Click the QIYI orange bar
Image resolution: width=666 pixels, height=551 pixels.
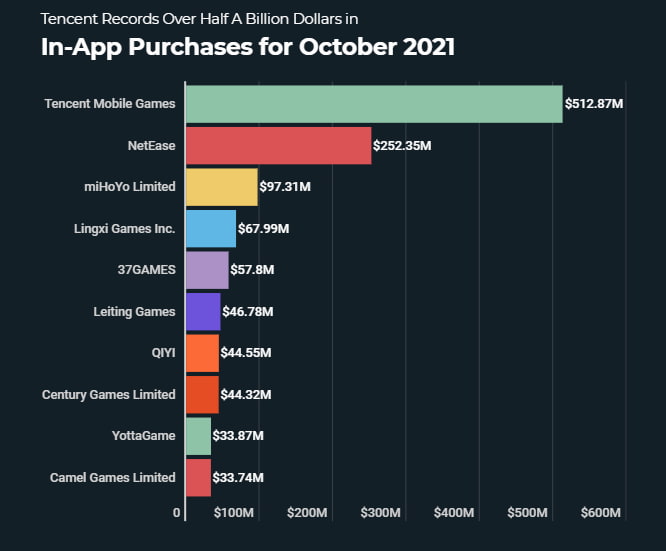(203, 353)
